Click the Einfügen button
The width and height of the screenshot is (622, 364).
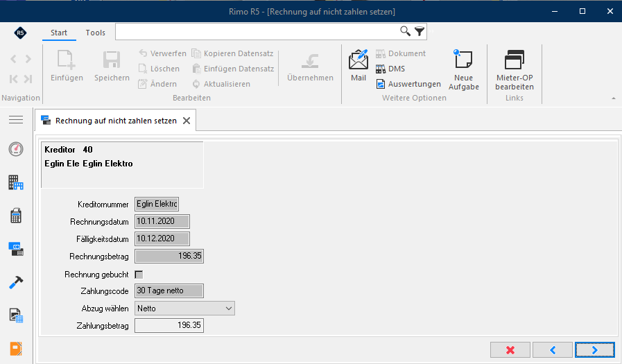tap(67, 66)
